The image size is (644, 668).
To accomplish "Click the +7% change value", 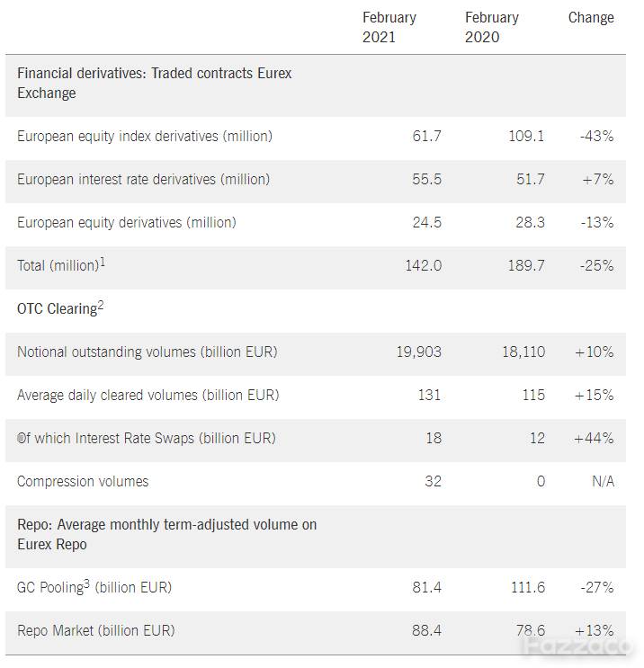I will click(x=598, y=179).
